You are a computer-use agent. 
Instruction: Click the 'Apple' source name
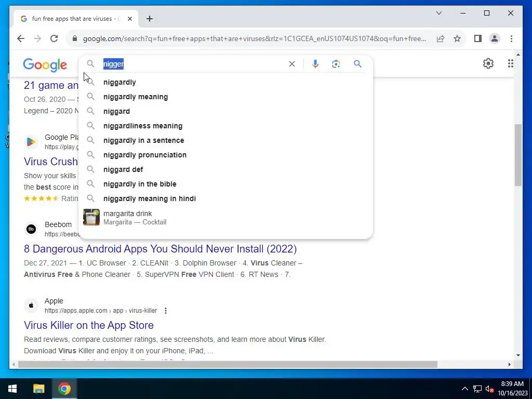click(54, 301)
